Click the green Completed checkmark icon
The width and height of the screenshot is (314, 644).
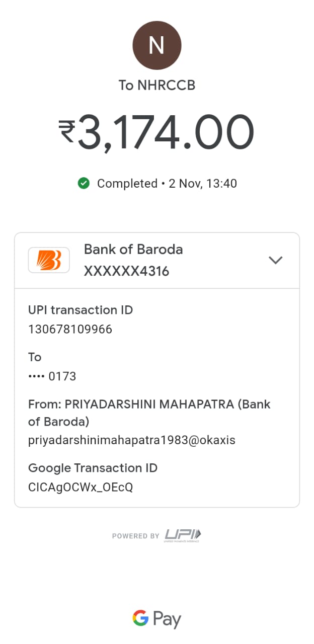(84, 184)
